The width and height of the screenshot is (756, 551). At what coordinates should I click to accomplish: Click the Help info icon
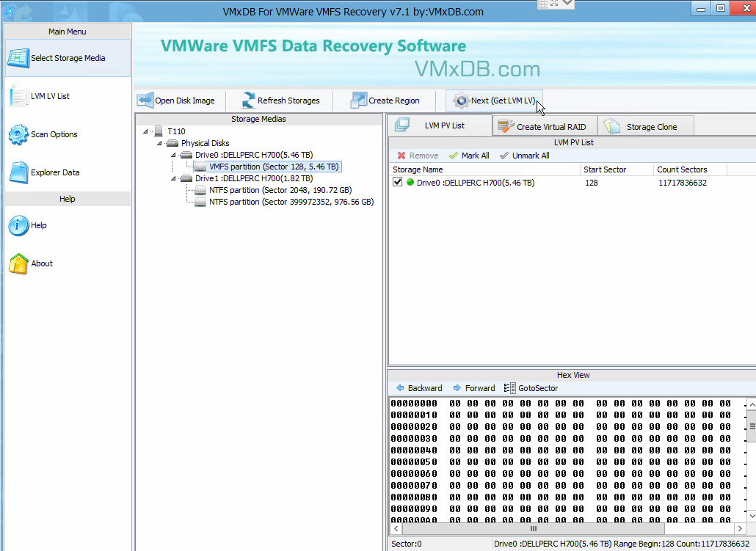[18, 225]
